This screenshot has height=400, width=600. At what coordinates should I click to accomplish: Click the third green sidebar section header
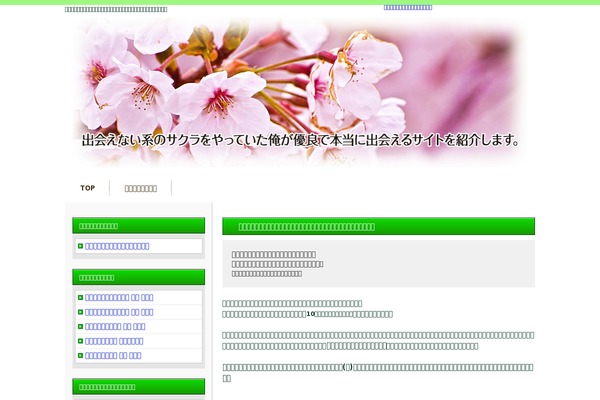click(x=138, y=386)
